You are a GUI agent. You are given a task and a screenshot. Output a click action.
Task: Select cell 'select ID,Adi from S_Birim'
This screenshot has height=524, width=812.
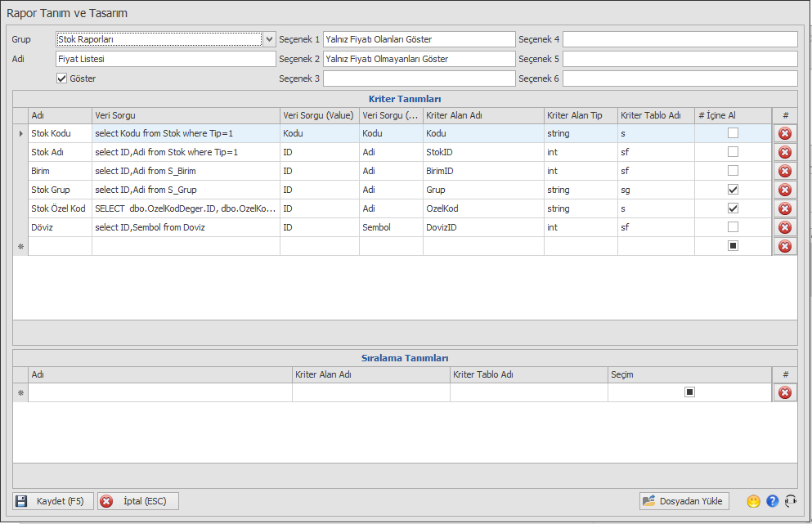186,171
